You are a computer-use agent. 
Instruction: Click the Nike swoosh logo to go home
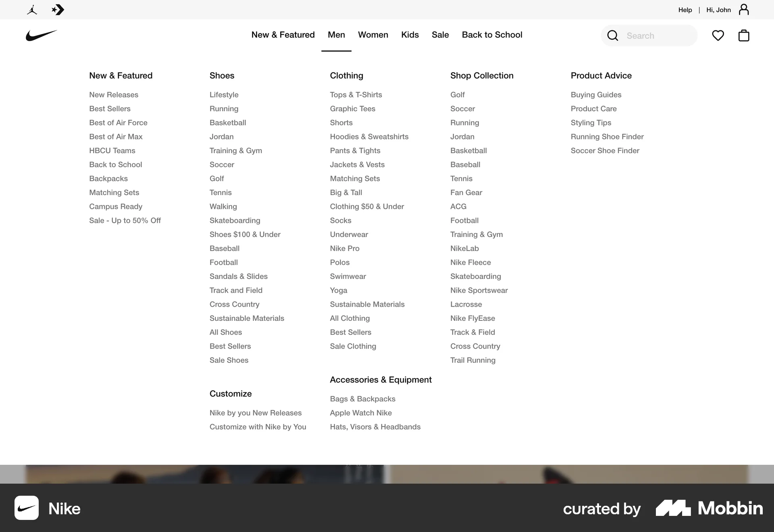41,35
